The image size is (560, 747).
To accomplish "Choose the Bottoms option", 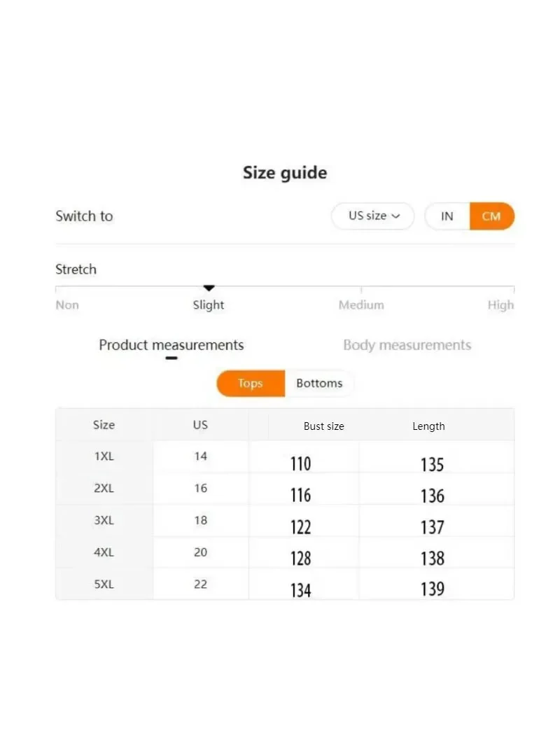I will tap(319, 383).
